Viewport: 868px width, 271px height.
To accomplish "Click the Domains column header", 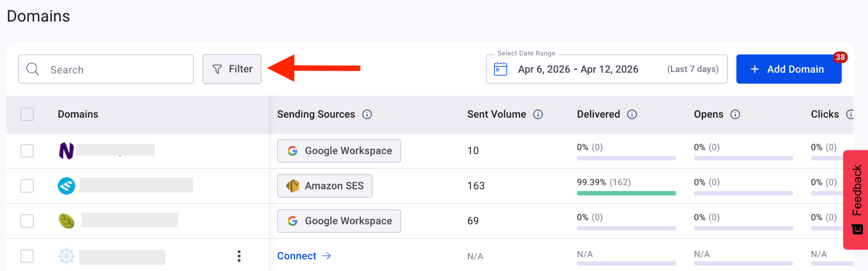I will [x=78, y=114].
